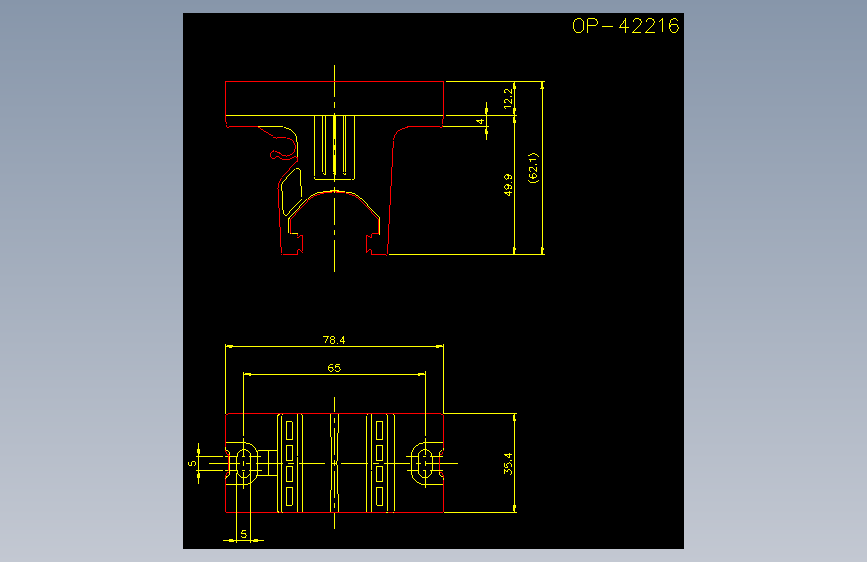Select the left mounting slot in plan view
867x562 pixels.
pyautogui.click(x=244, y=463)
